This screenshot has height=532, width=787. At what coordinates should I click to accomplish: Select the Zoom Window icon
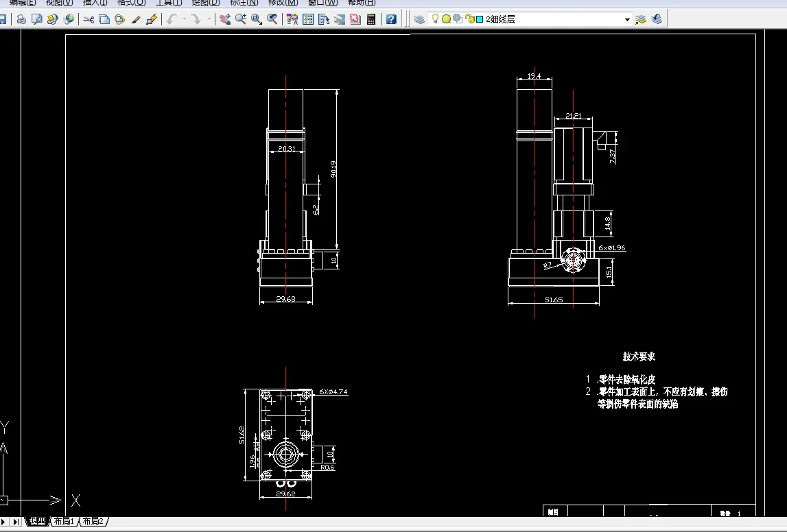pyautogui.click(x=257, y=19)
